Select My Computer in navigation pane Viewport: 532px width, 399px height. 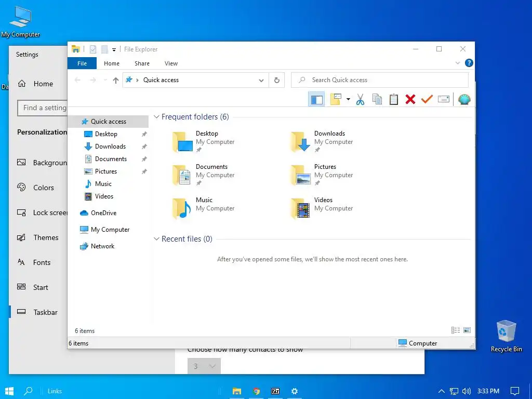(x=110, y=230)
